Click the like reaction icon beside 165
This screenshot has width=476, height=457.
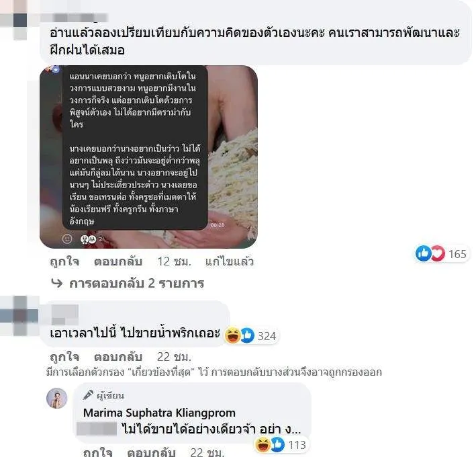[x=423, y=253]
